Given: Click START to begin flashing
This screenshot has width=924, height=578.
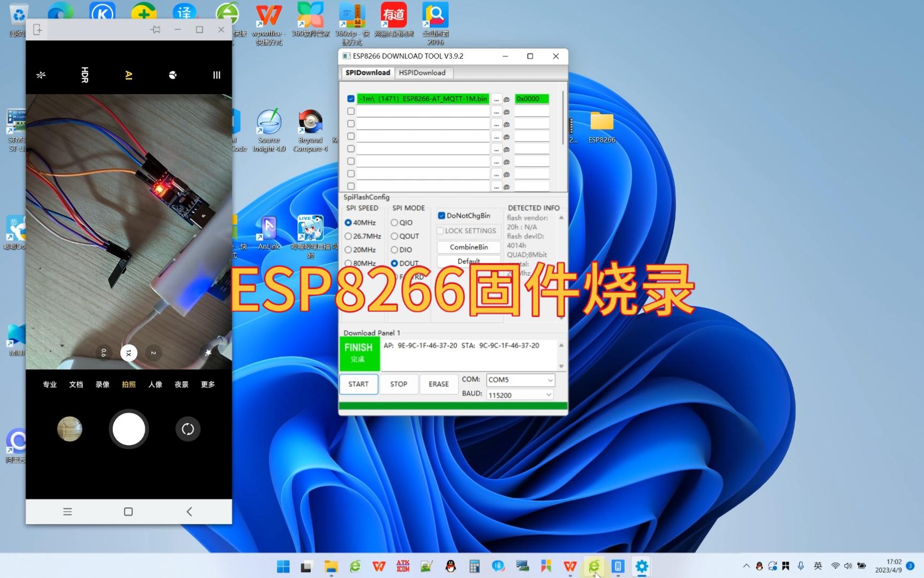Looking at the screenshot, I should (358, 384).
